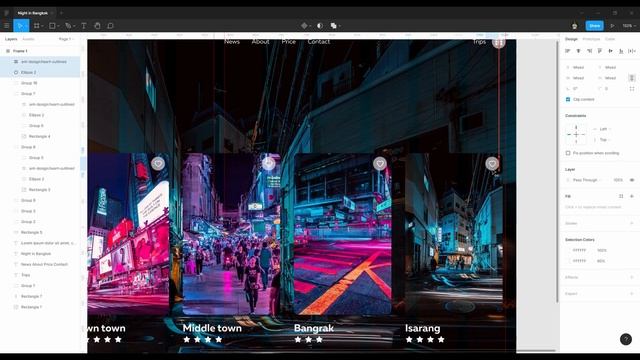
Task: Open the Frame tool dropdown arrow
Action: pyautogui.click(x=42, y=26)
